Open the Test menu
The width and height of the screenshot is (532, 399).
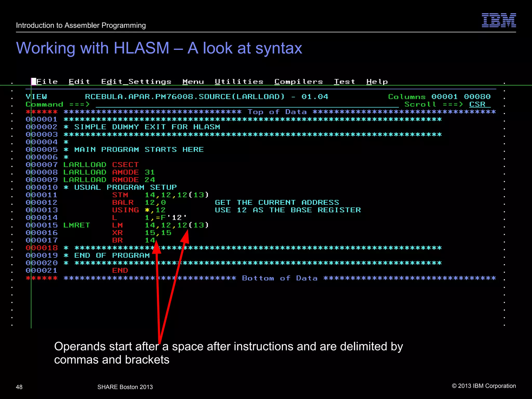point(345,82)
